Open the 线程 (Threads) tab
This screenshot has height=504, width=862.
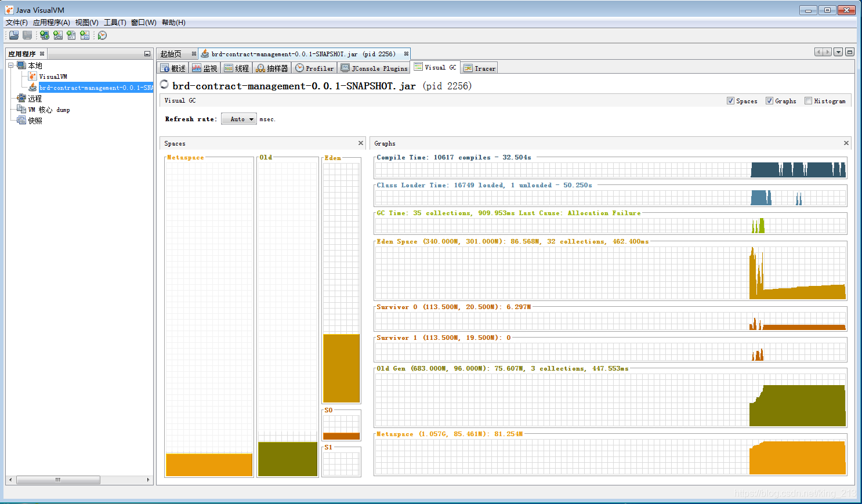click(x=236, y=68)
